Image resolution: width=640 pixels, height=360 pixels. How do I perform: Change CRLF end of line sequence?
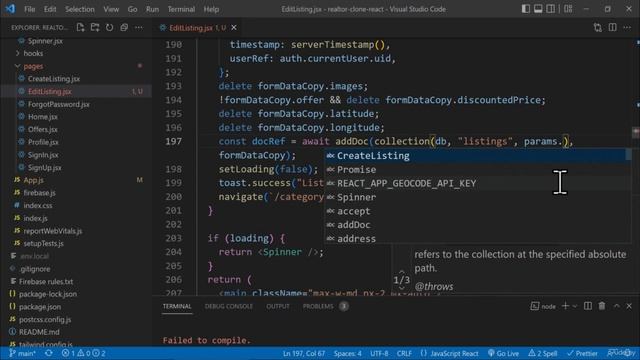pyautogui.click(x=404, y=353)
